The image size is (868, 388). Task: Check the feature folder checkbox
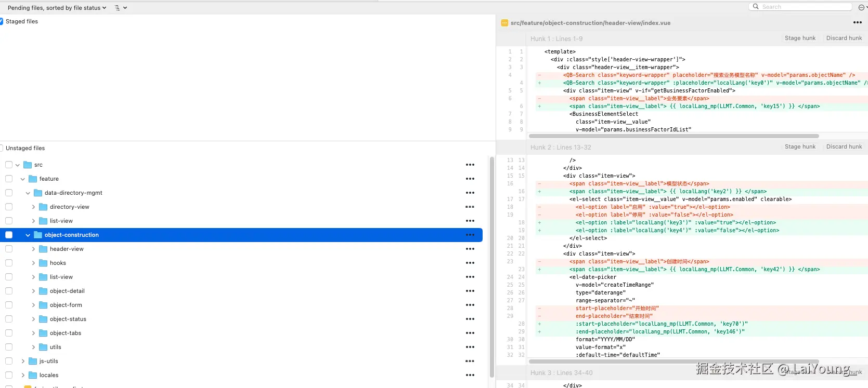[x=9, y=179]
